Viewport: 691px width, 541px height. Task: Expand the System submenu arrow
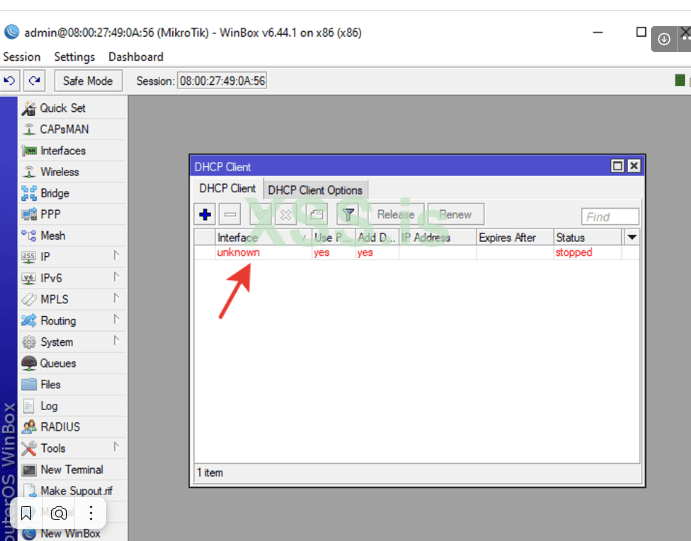[116, 341]
